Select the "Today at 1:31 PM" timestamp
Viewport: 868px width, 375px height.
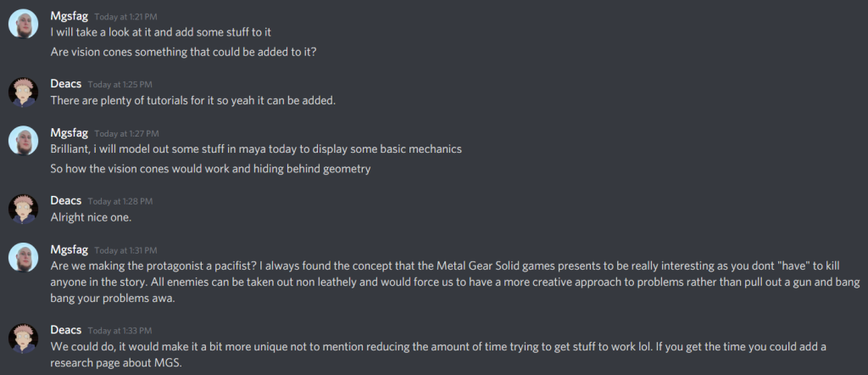(124, 251)
